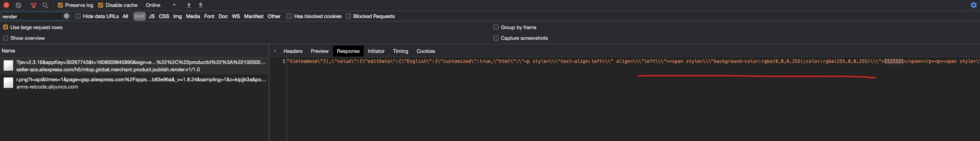The height and width of the screenshot is (141, 980).
Task: Toggle Preserve log checkbox
Action: point(60,5)
